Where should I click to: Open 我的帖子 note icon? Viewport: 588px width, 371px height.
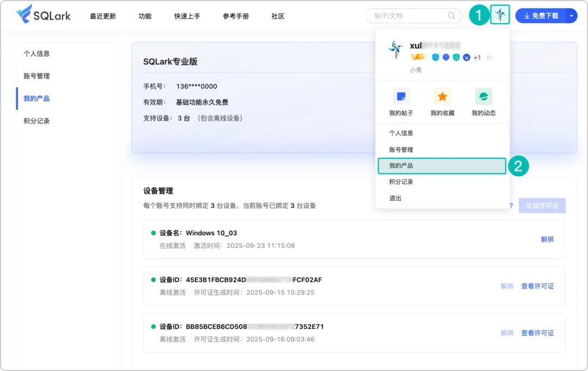(x=401, y=97)
